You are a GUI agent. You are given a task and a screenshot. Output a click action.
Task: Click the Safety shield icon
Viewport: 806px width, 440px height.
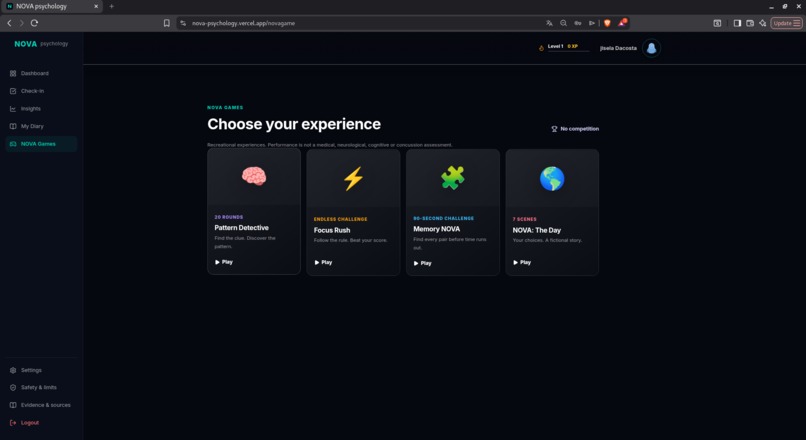pyautogui.click(x=13, y=388)
